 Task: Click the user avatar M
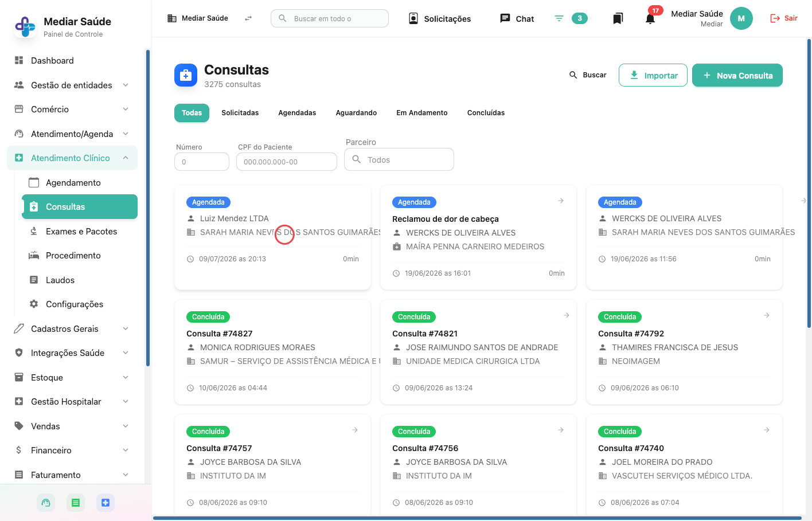tap(741, 18)
